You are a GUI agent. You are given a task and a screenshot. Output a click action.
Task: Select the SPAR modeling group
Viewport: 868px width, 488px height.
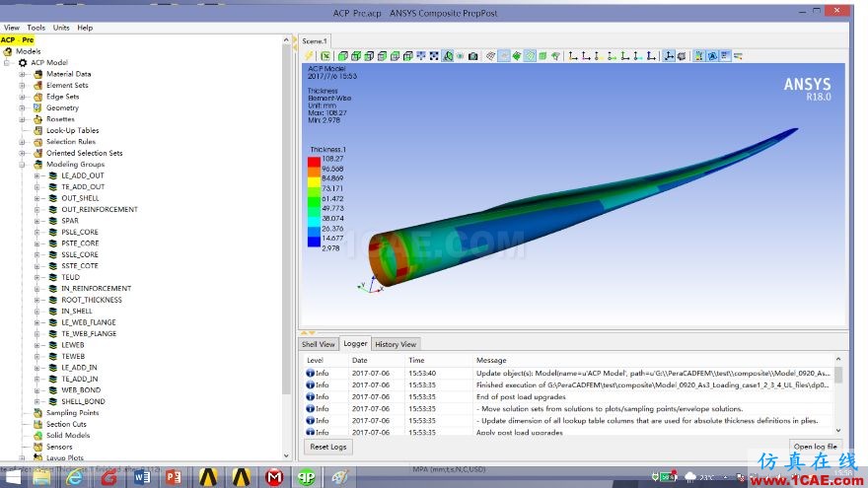[70, 221]
